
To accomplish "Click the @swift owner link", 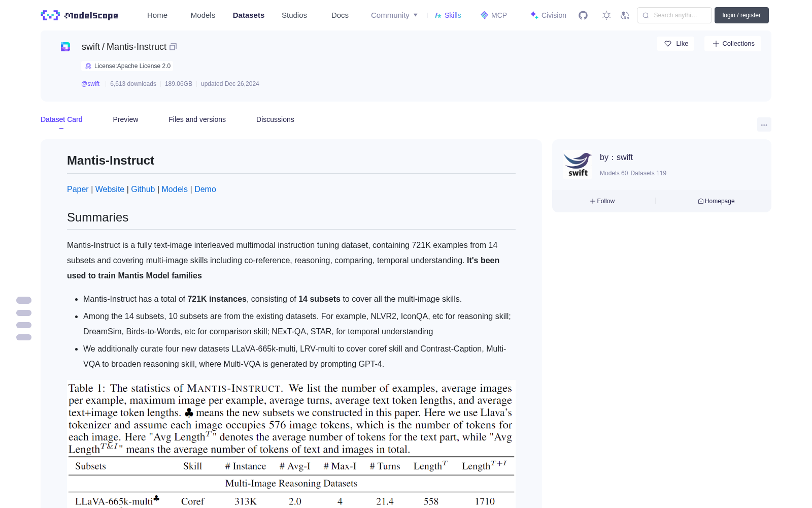I will point(90,84).
